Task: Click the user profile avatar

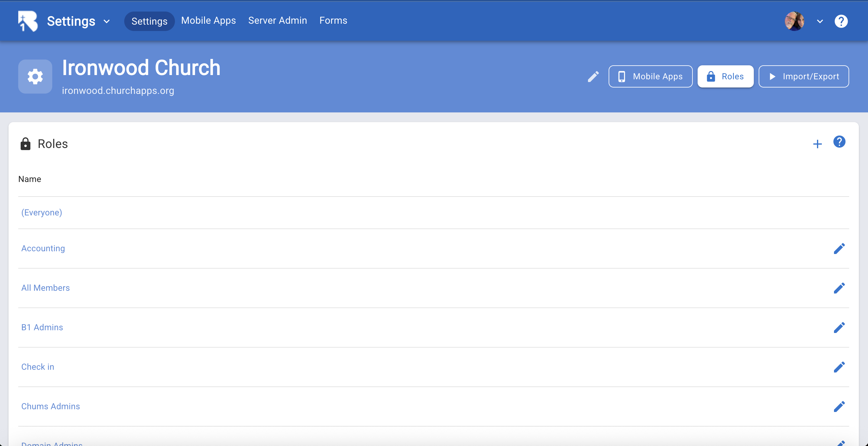Action: (794, 21)
